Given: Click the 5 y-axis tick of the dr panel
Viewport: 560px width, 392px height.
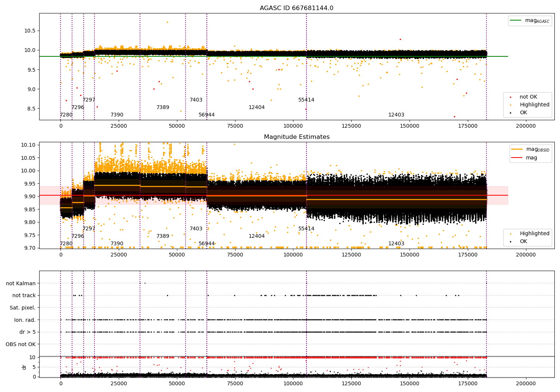Looking at the screenshot, I should tap(34, 367).
